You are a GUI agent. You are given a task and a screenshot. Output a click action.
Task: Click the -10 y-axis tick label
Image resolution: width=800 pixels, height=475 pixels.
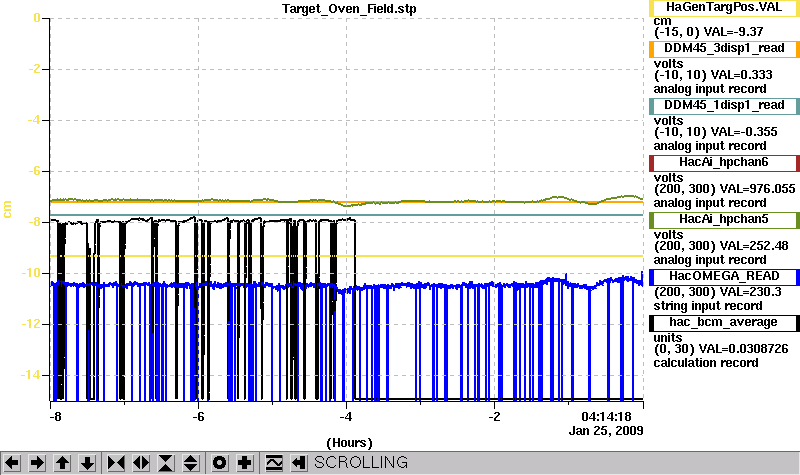(31, 273)
